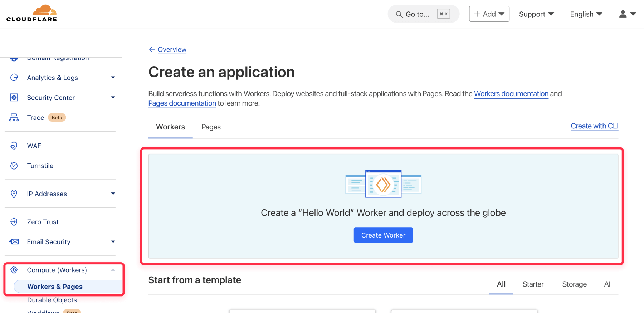Click the "Start from a template" heading
The width and height of the screenshot is (644, 313).
tap(195, 280)
